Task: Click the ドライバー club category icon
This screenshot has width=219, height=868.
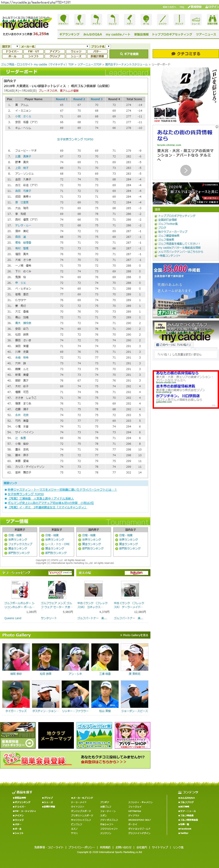Action: [x=63, y=19]
